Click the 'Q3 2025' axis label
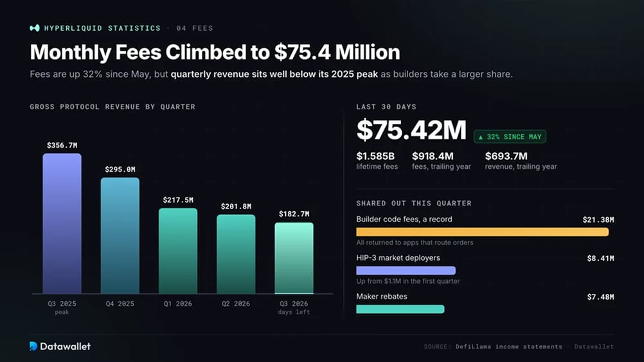Screen dimensions: 644x362 (62, 304)
